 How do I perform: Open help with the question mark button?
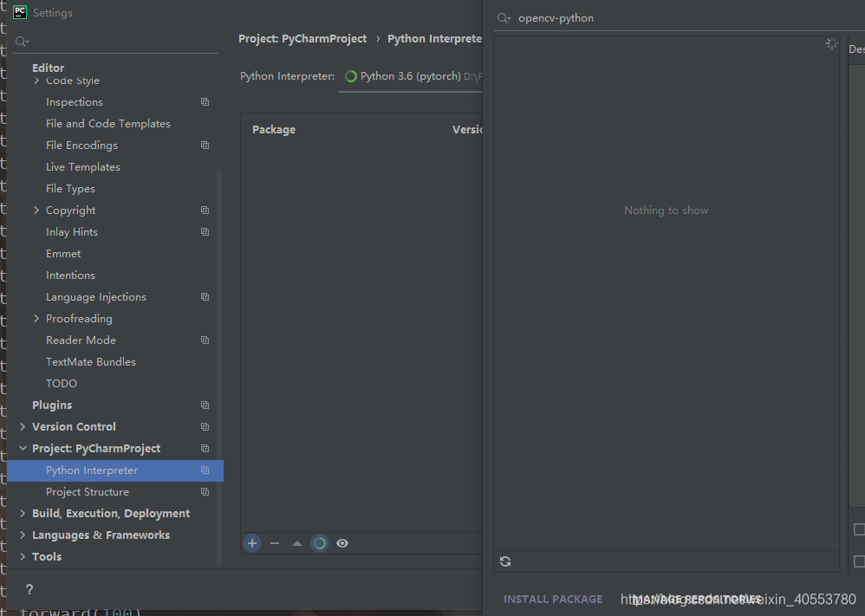pos(29,589)
